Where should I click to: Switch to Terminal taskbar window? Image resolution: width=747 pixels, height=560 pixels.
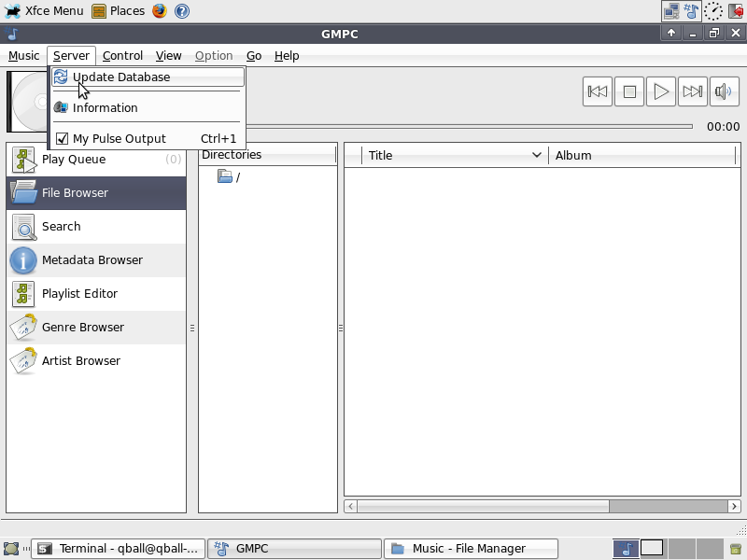pyautogui.click(x=119, y=549)
